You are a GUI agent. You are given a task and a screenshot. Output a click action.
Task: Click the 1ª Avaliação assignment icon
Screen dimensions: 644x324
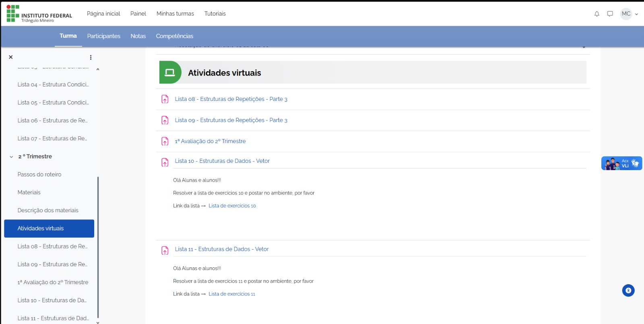tap(165, 141)
